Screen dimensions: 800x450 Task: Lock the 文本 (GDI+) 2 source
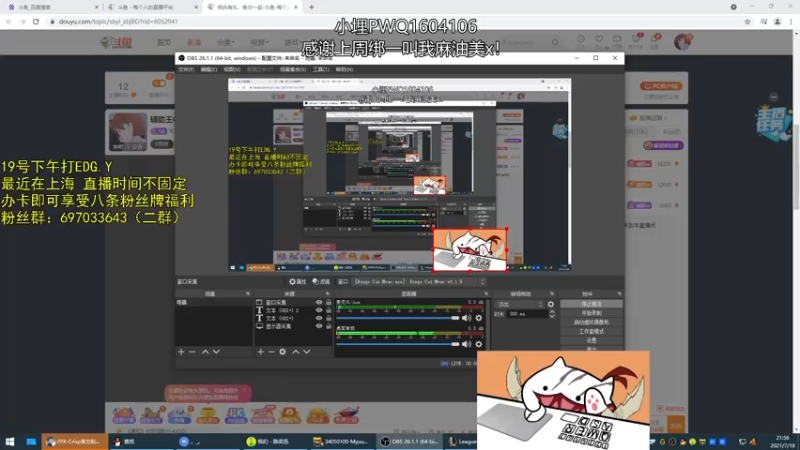point(329,310)
